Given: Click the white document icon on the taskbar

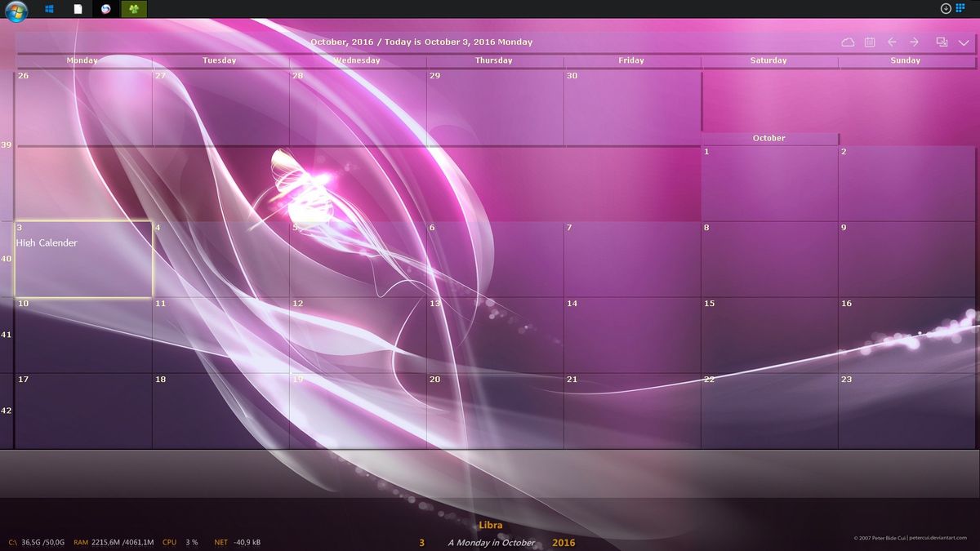Looking at the screenshot, I should tap(78, 9).
